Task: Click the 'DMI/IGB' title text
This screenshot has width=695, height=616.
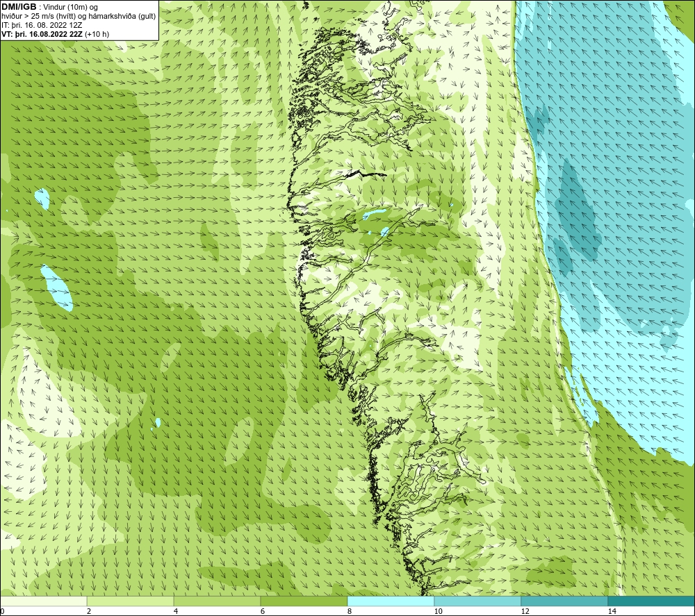Action: 19,7
